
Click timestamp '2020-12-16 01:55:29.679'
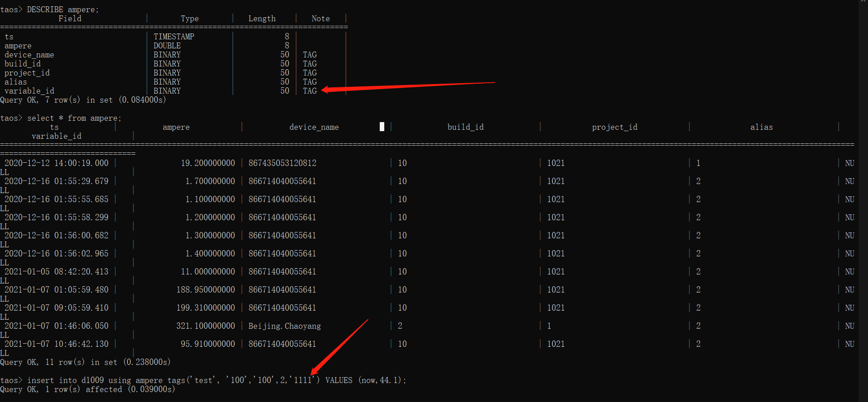tap(57, 181)
